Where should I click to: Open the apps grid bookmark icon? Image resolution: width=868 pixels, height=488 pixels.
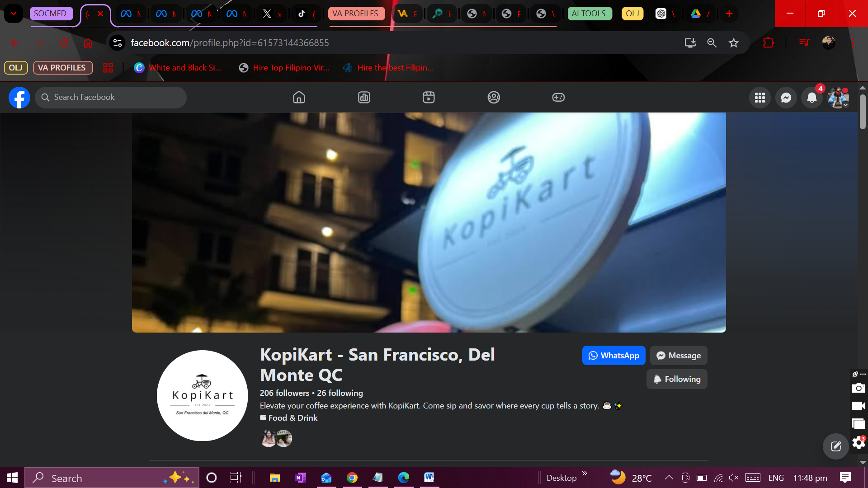click(108, 68)
